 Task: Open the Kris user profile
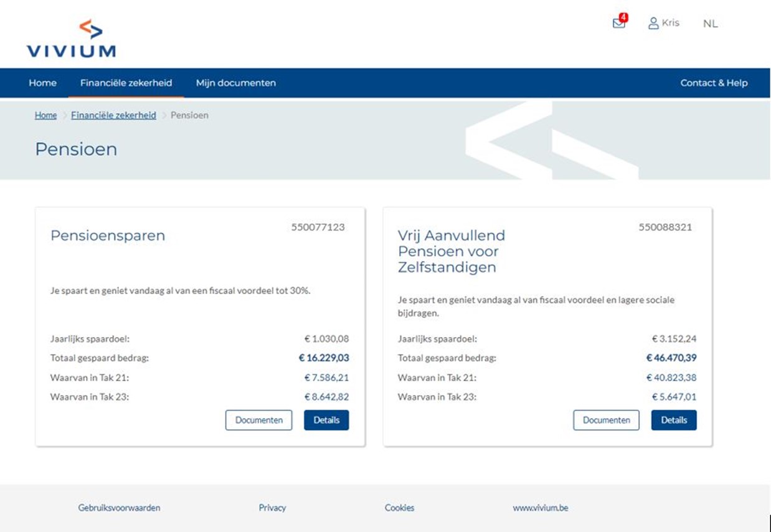(663, 23)
